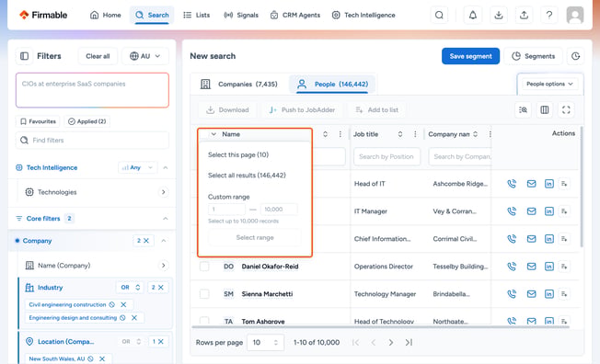Collapse the Tech Intelligence section

(x=166, y=167)
